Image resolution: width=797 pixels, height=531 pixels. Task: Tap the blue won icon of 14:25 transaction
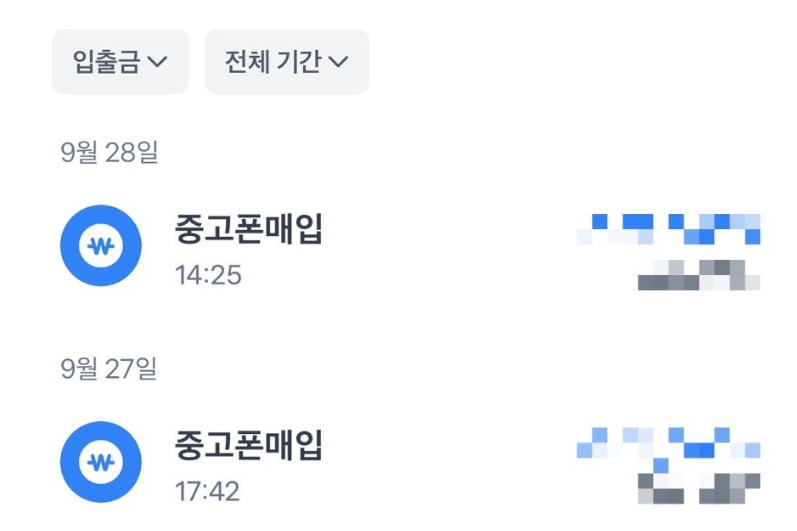[x=101, y=245]
